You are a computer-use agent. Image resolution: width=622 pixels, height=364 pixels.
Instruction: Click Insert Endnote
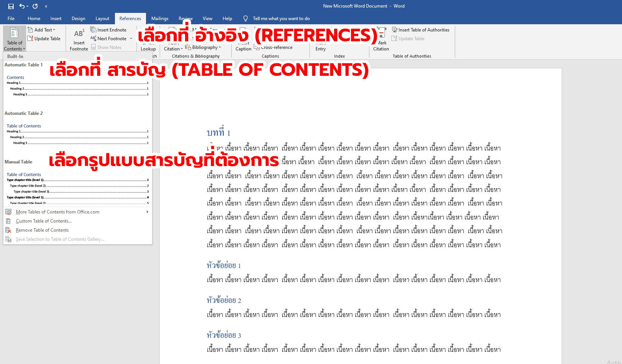click(x=108, y=30)
